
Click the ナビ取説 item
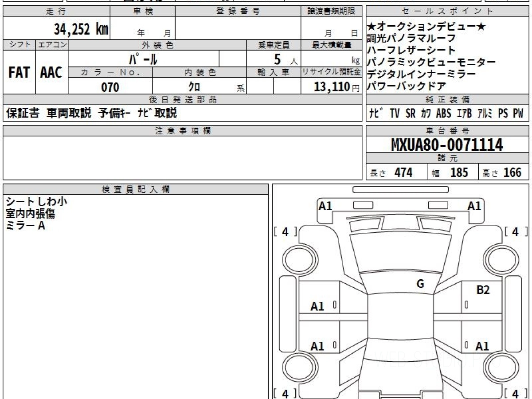[x=157, y=113]
